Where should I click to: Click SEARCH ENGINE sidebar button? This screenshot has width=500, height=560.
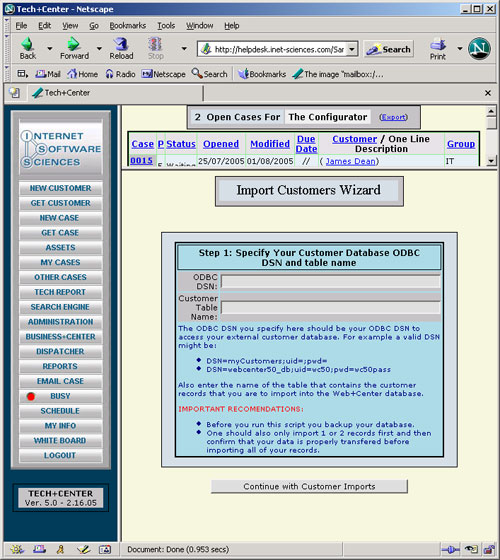click(60, 307)
